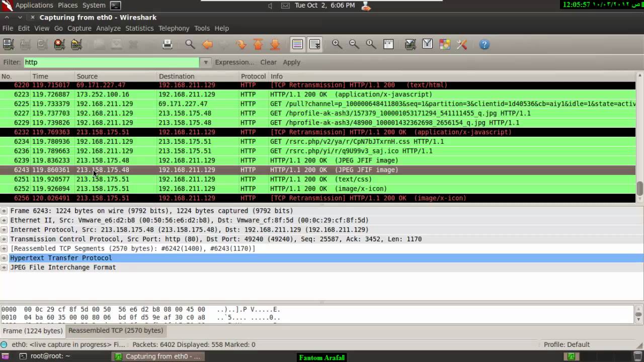Go to the first packet
Image resolution: width=644 pixels, height=362 pixels.
point(258,44)
